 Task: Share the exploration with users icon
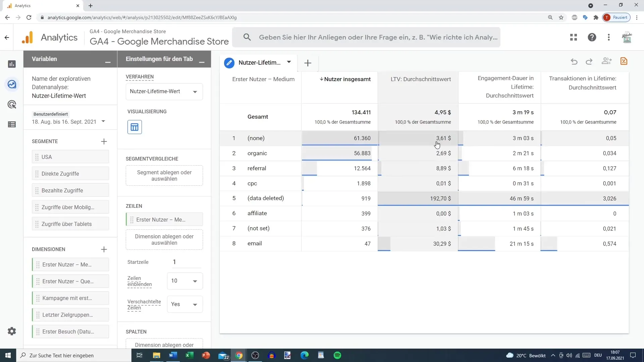[x=606, y=61]
